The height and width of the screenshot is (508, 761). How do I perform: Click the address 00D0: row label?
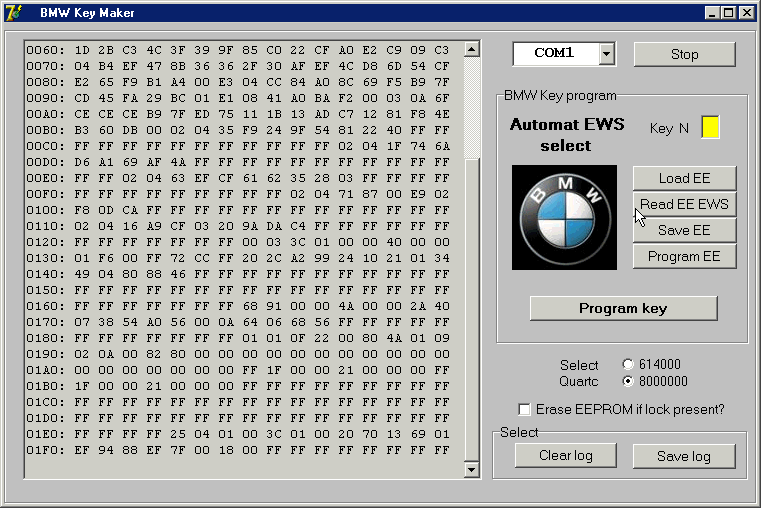[x=45, y=162]
